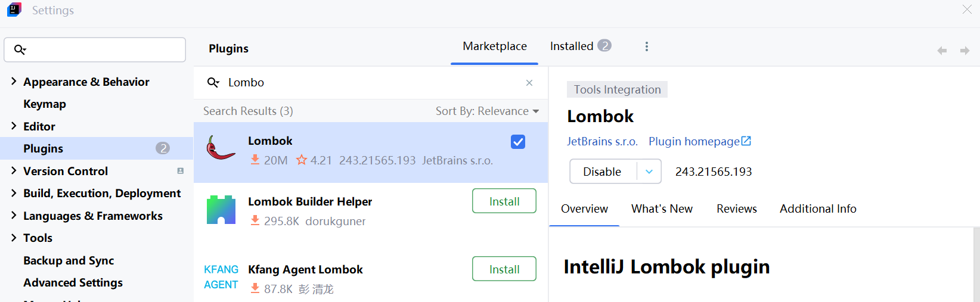980x302 pixels.
Task: Open the Sort By Relevance dropdown
Action: (487, 111)
